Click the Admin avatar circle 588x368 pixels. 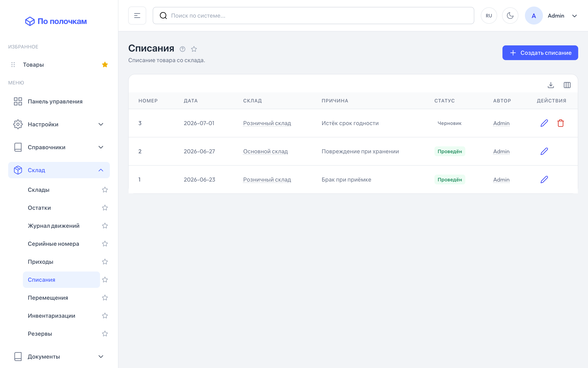pos(533,16)
